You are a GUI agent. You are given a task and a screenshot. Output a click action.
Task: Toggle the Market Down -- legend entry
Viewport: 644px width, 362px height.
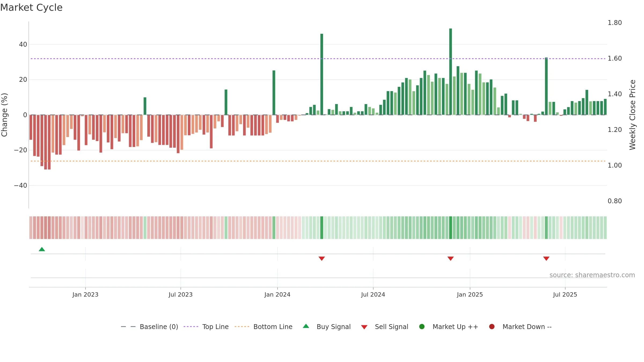coord(520,327)
